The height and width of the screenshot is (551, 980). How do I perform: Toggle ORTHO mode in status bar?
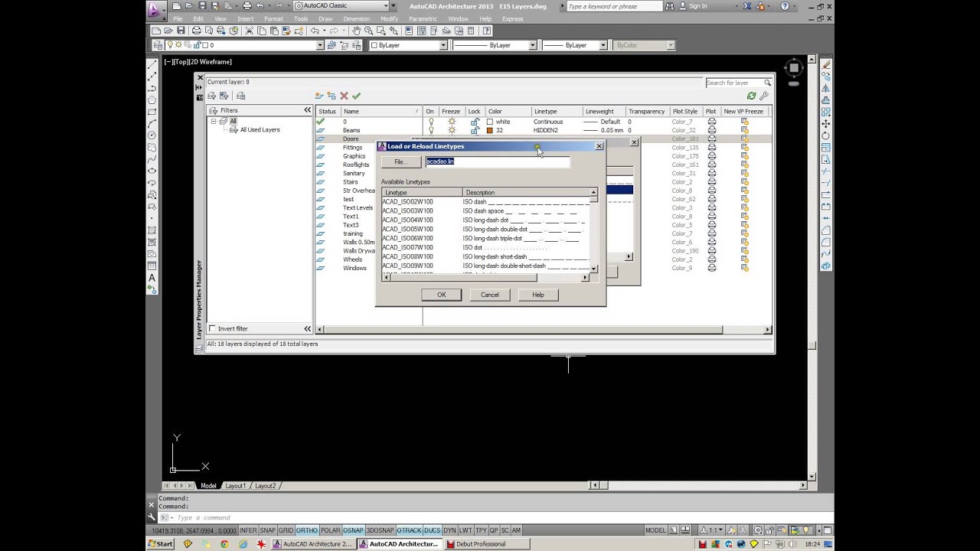(x=306, y=530)
